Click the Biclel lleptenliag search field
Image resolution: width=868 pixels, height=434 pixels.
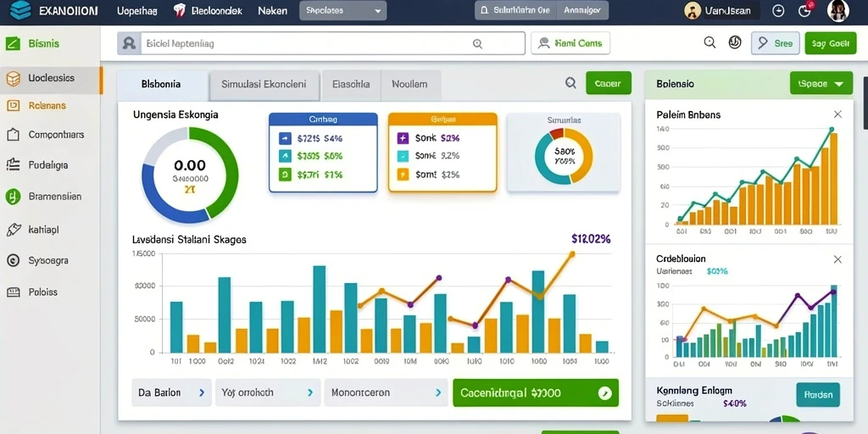pyautogui.click(x=321, y=43)
